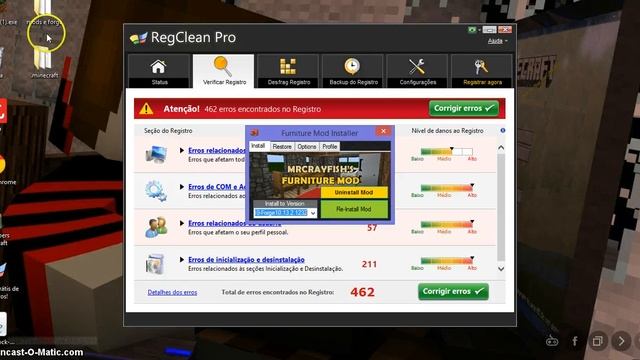This screenshot has height=360, width=640.
Task: Expand the user-related errors row arrow
Action: click(182, 223)
